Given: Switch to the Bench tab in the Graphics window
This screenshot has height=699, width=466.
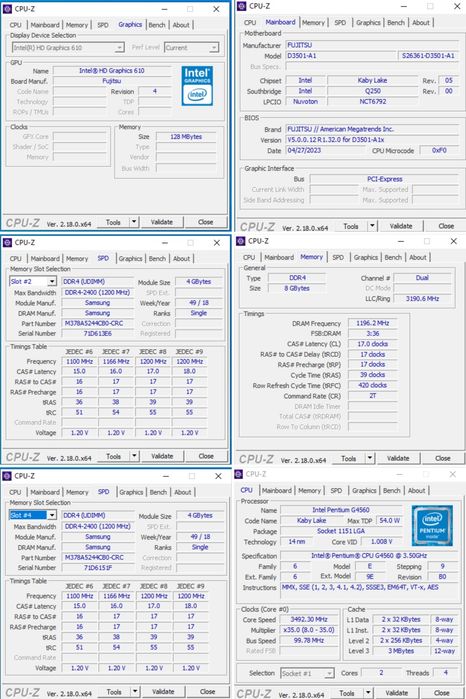Looking at the screenshot, I should (x=157, y=25).
